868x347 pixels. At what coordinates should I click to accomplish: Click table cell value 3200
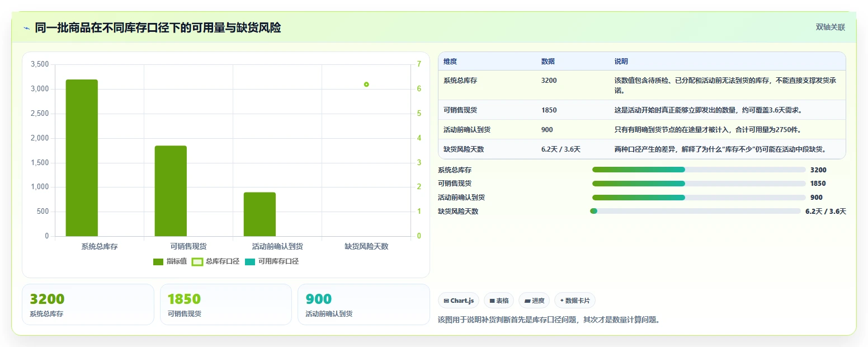click(549, 81)
